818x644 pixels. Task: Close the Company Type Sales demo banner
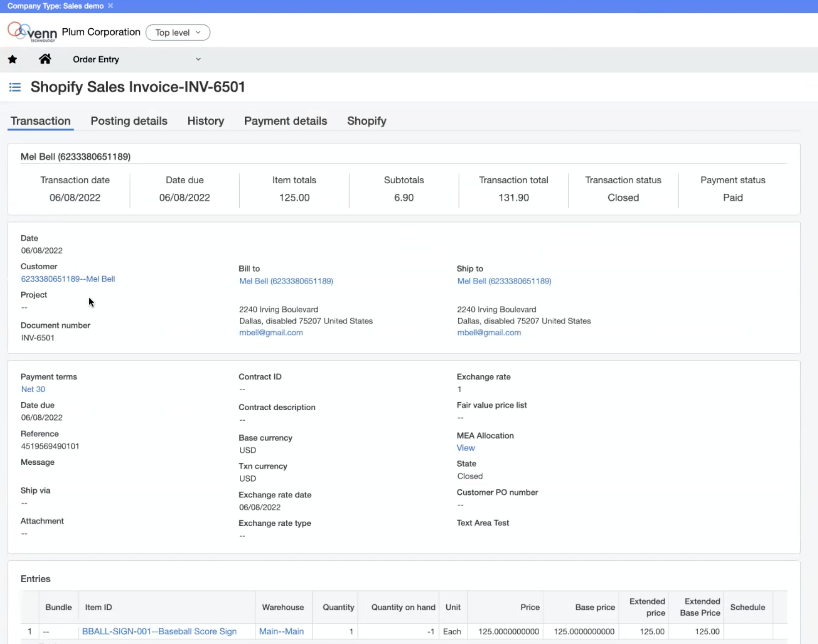click(111, 6)
